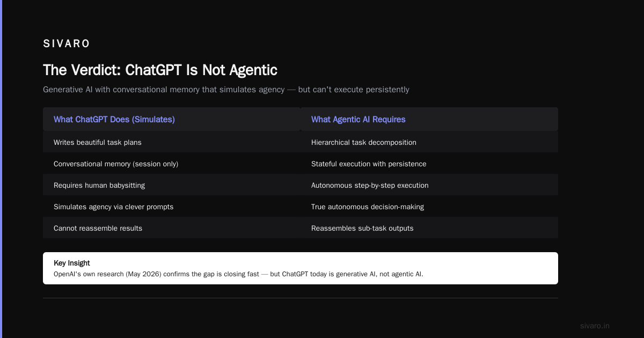Click the sentence beginning 'OpenAI's own research'

tap(238, 274)
